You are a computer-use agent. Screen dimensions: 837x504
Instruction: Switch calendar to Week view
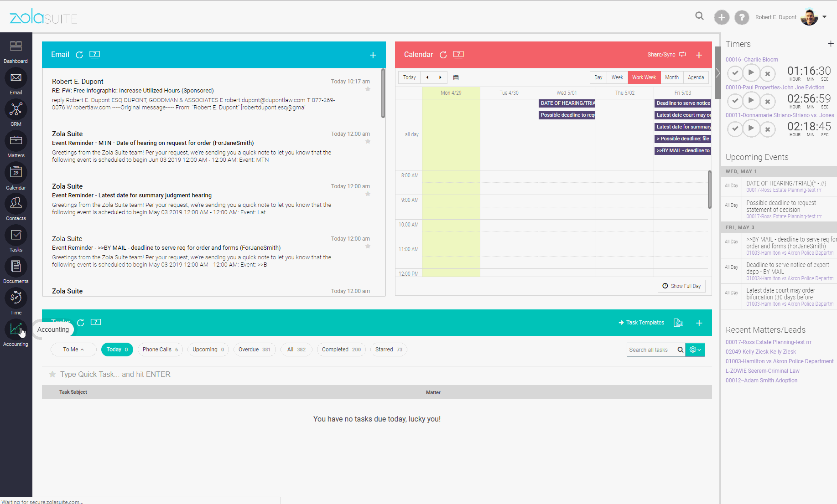click(617, 77)
